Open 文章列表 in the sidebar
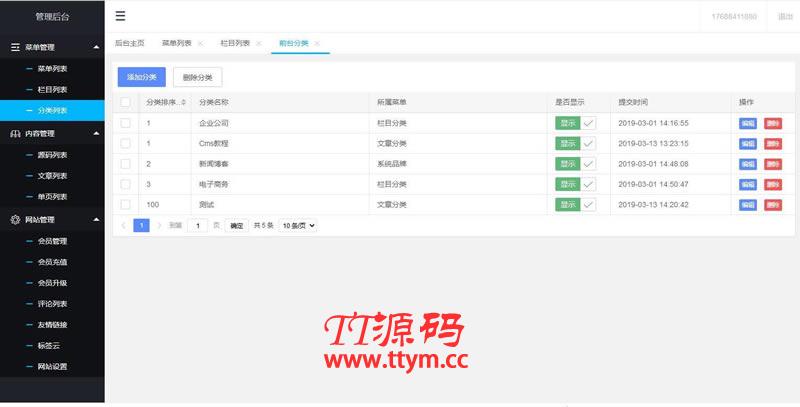The height and width of the screenshot is (407, 800). coord(52,176)
